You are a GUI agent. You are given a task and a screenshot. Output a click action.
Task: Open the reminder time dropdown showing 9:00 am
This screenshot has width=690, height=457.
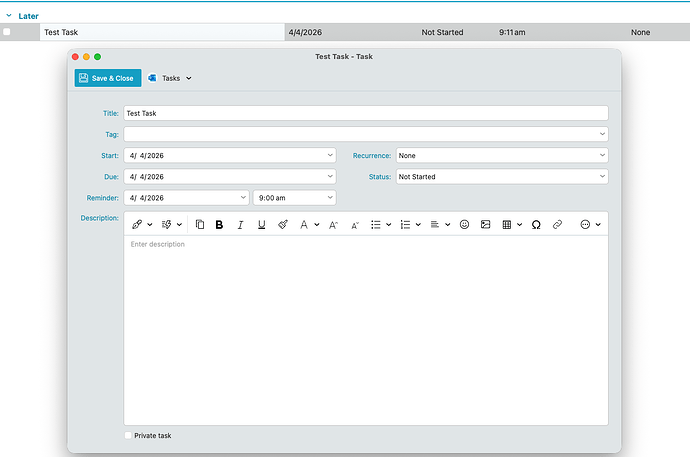[x=294, y=198]
